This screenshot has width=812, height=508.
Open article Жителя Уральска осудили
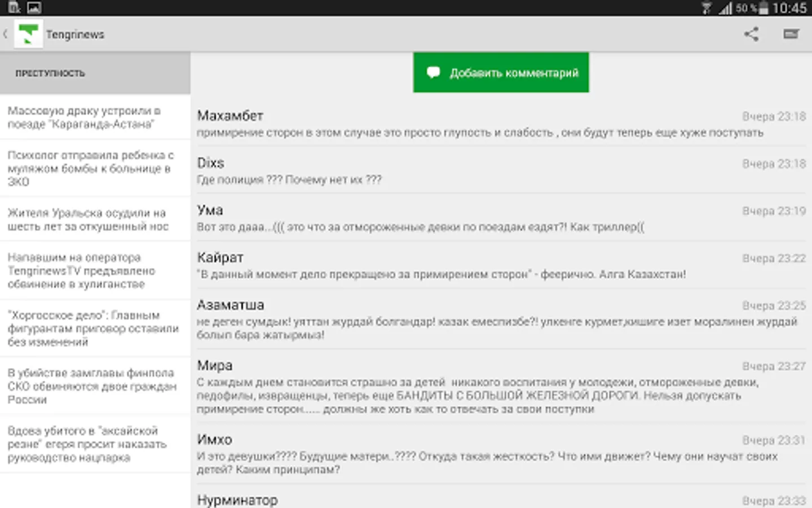(95, 220)
